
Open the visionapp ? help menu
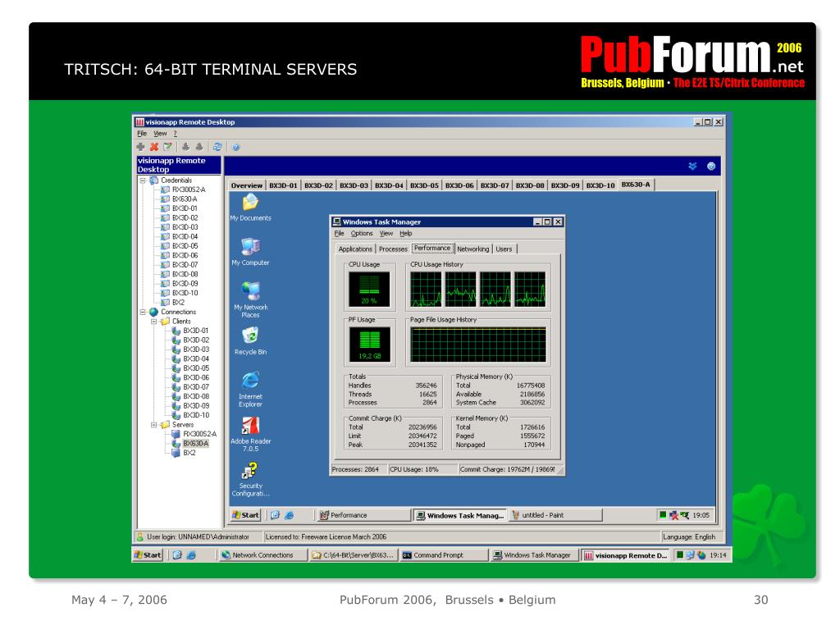[176, 134]
